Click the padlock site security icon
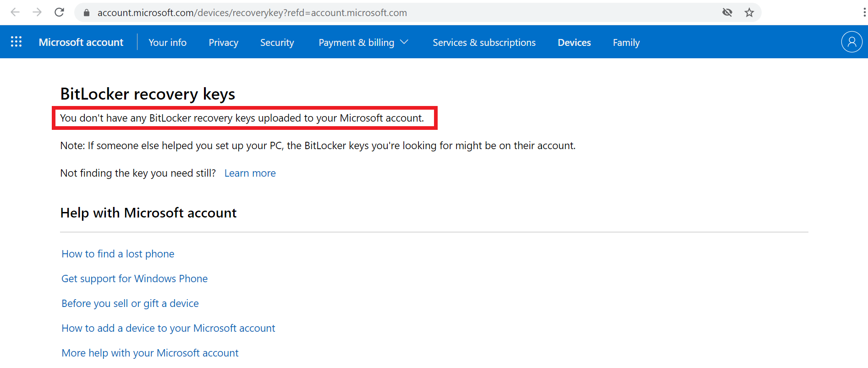868x368 pixels. (86, 13)
